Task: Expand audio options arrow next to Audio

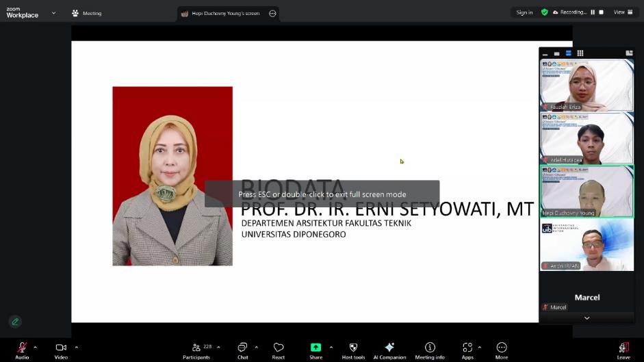Action: point(36,347)
